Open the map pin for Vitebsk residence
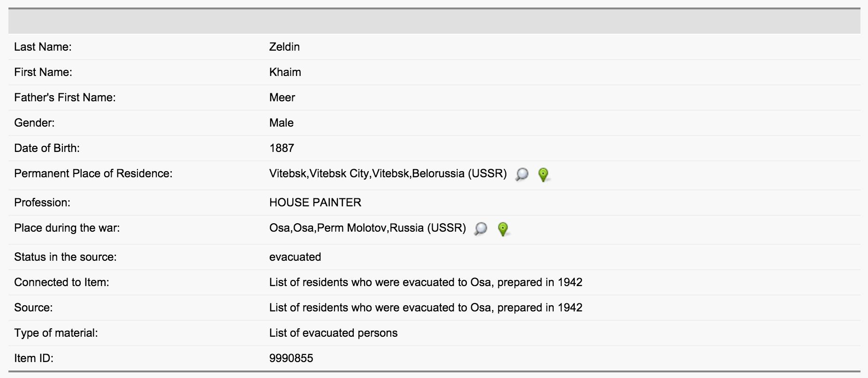This screenshot has height=378, width=868. tap(543, 174)
